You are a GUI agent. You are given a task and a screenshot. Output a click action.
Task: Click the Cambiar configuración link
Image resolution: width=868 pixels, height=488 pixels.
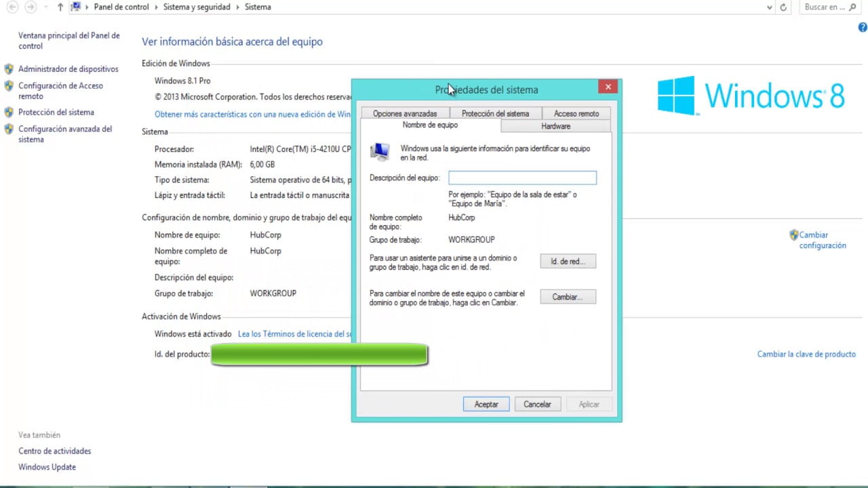point(823,240)
